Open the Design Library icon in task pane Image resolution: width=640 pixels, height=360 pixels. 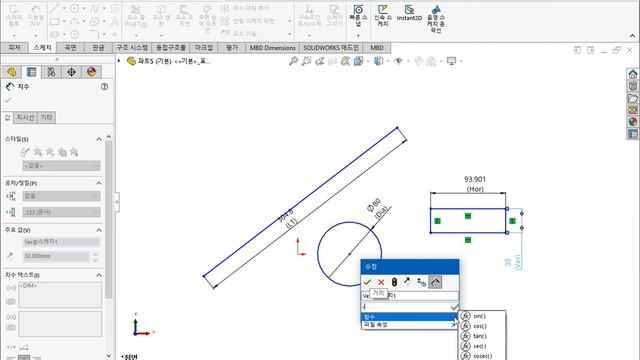point(633,86)
